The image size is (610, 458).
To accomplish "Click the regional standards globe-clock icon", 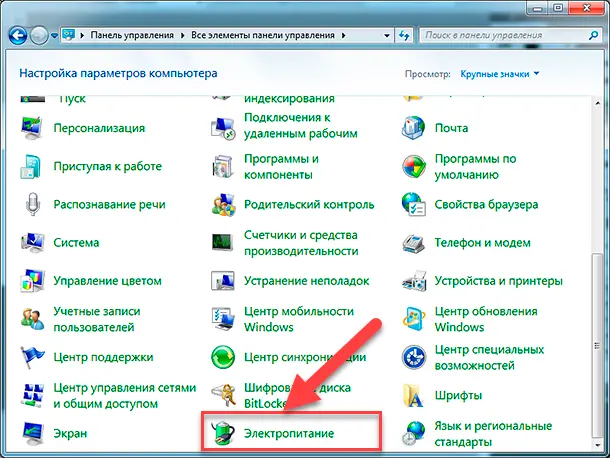I will point(414,433).
